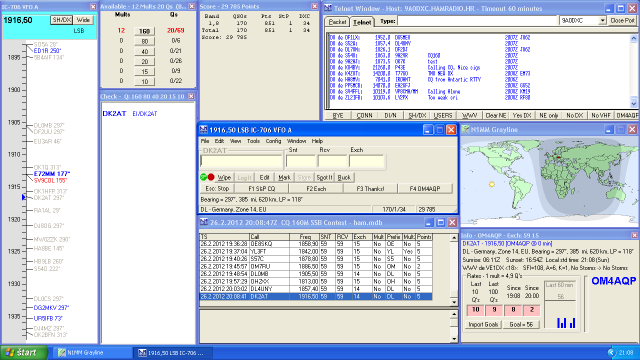Click the Spot It button
Viewport: 640px width, 360px height.
click(x=324, y=177)
